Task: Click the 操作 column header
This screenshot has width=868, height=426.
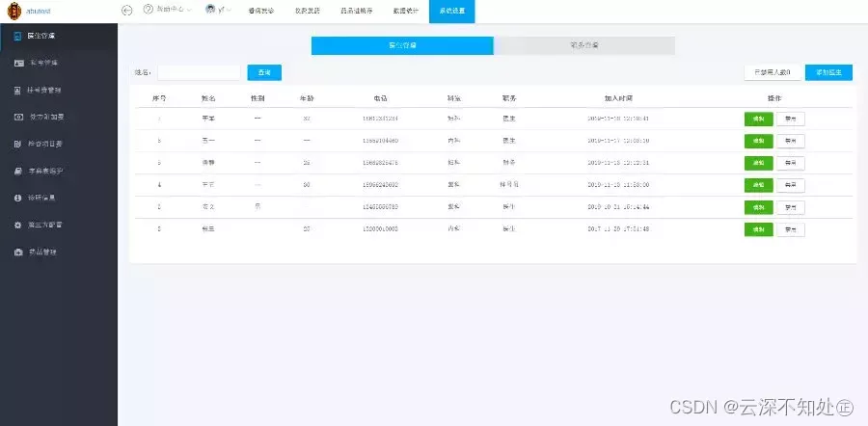Action: coord(774,98)
